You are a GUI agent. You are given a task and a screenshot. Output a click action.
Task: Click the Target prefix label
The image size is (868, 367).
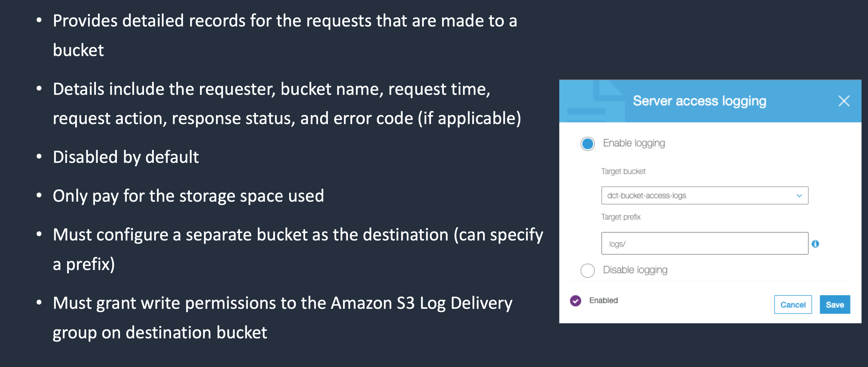click(x=621, y=217)
